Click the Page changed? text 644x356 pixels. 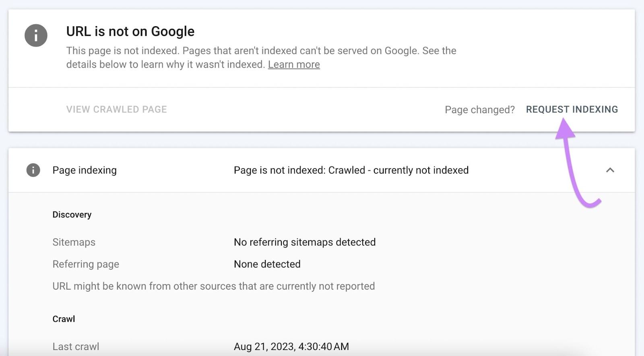480,110
